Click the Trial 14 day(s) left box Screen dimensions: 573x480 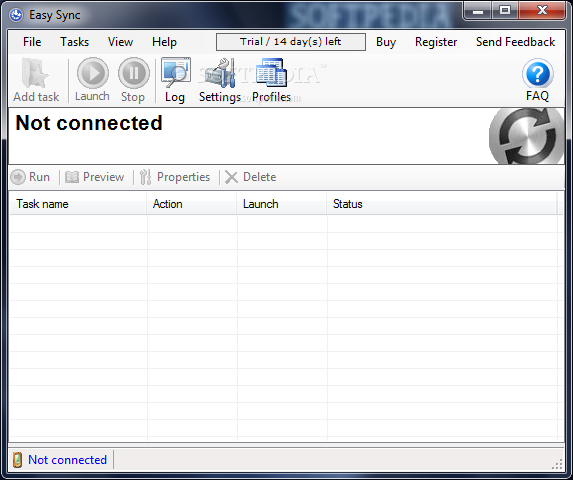point(291,42)
